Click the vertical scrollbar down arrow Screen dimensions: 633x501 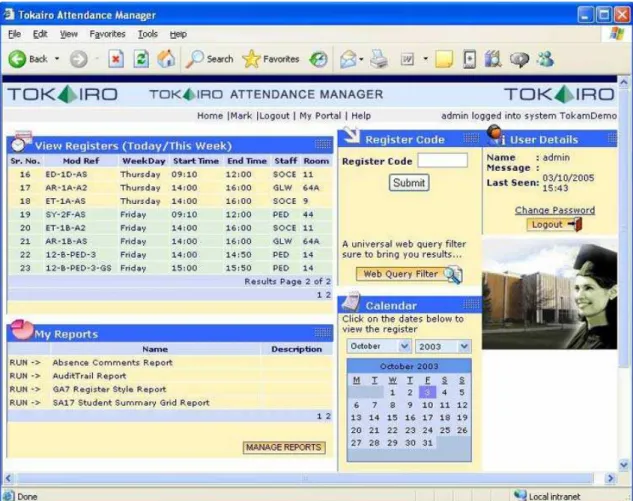(624, 464)
